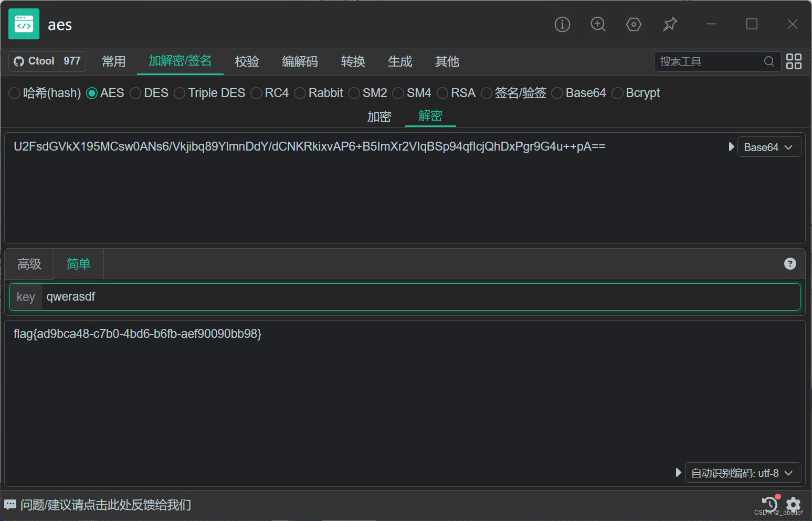
Task: Select the SM4 radio button
Action: pyautogui.click(x=398, y=93)
